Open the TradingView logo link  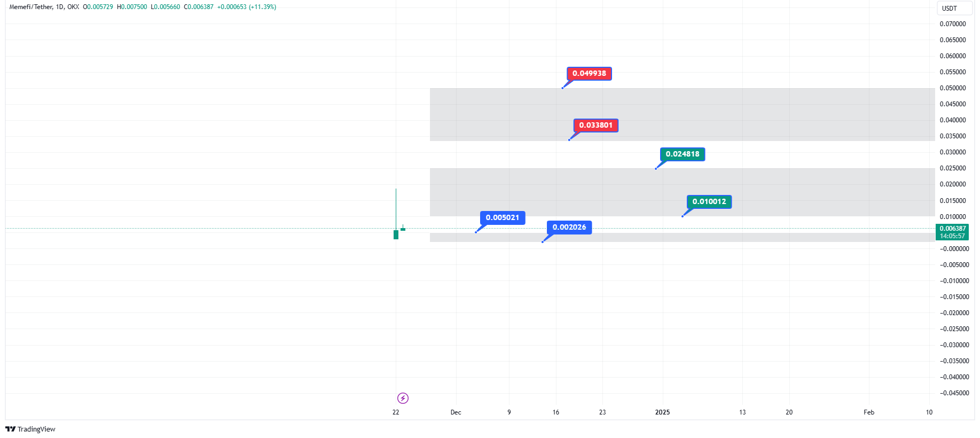[x=30, y=429]
